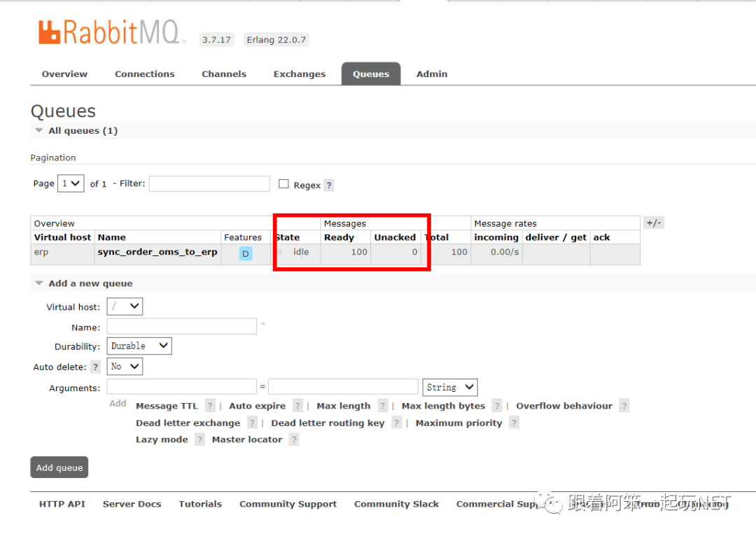Sort by Unacked column header

395,237
